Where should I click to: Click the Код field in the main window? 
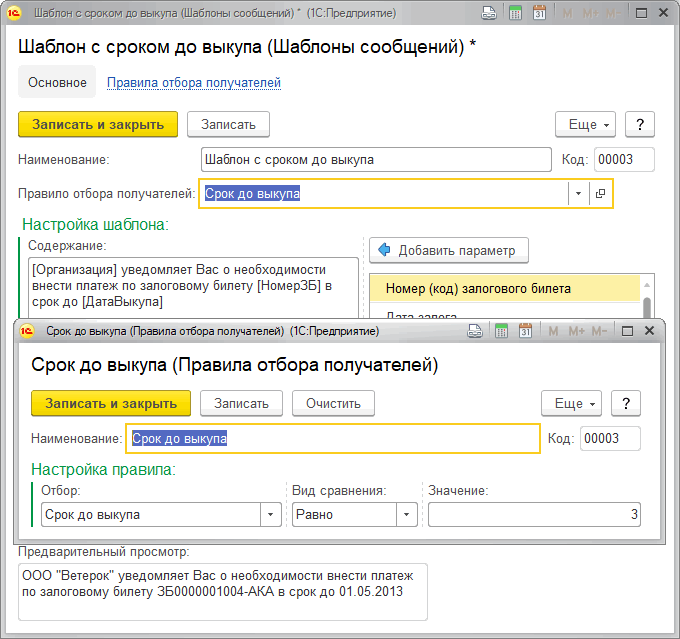click(624, 160)
